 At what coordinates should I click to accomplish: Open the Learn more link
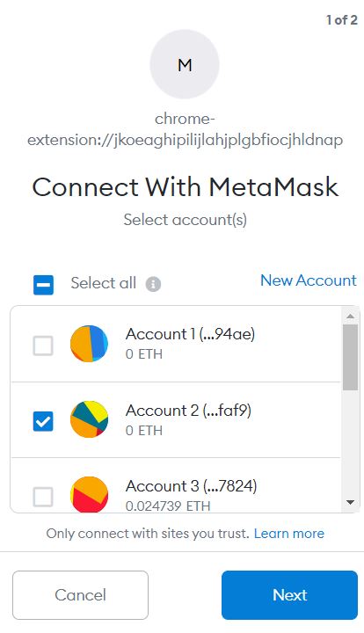[x=289, y=534]
